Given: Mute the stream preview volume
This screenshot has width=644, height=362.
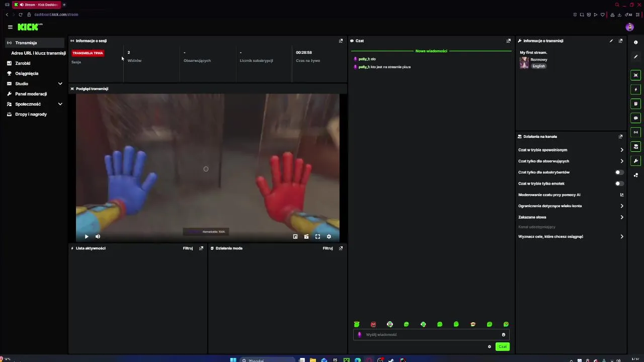Looking at the screenshot, I should tap(98, 236).
